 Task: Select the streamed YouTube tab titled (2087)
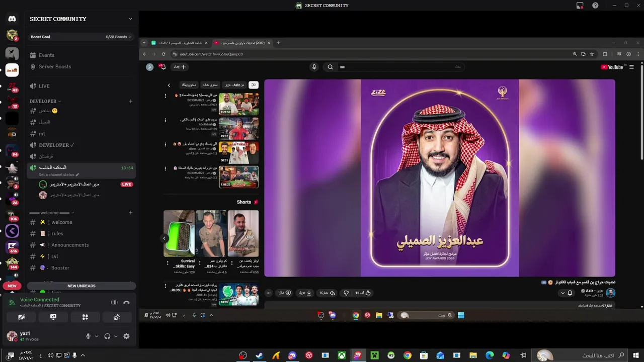[x=242, y=43]
